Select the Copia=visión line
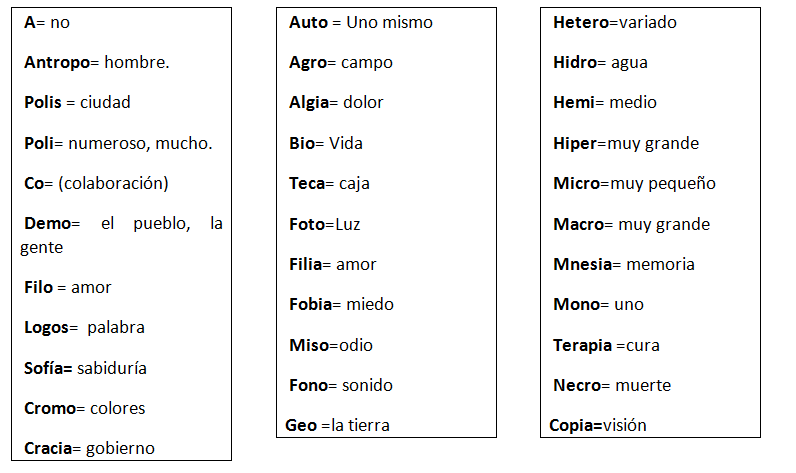Image resolution: width=796 pixels, height=473 pixels. tap(598, 425)
